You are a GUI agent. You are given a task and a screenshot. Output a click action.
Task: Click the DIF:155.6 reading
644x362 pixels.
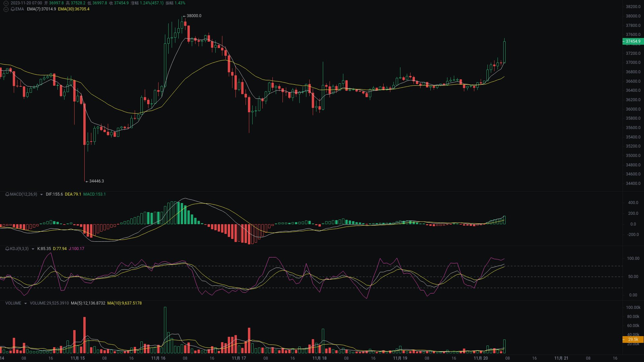coord(54,194)
